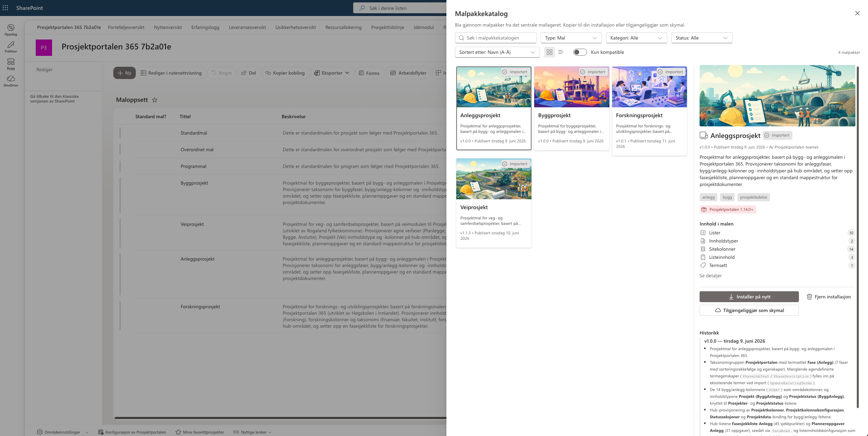The image size is (868, 436).
Task: Click the Termsett tag icon
Action: tap(703, 265)
